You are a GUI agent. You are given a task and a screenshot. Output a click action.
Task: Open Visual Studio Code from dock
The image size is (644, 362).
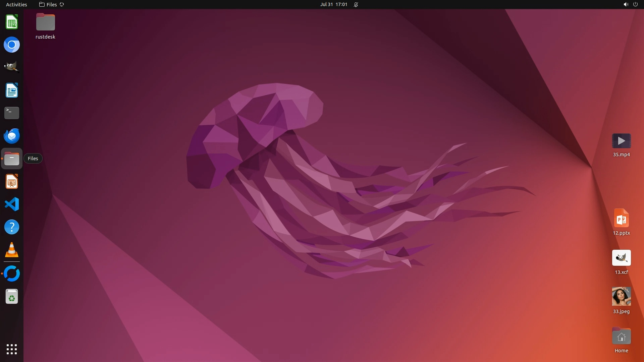pos(12,204)
